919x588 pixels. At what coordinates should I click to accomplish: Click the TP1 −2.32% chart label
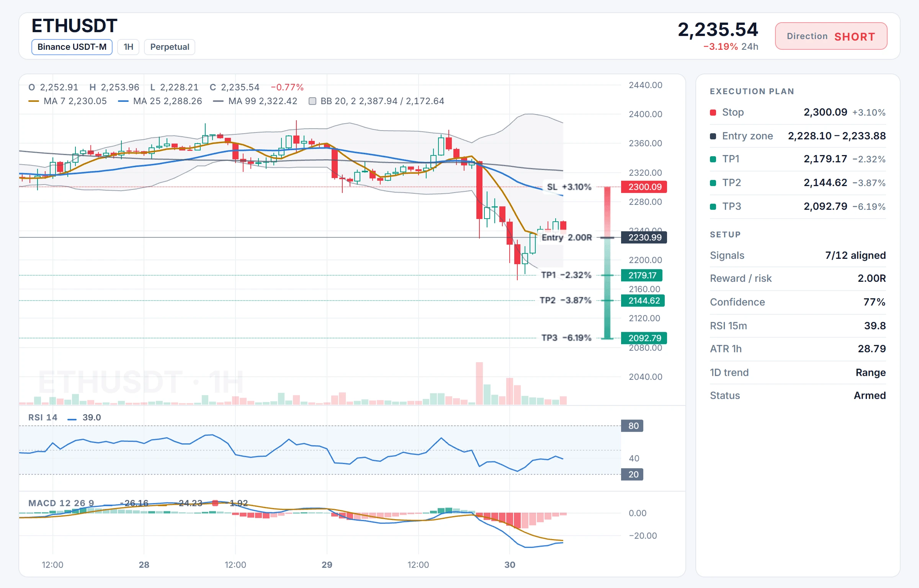coord(566,275)
